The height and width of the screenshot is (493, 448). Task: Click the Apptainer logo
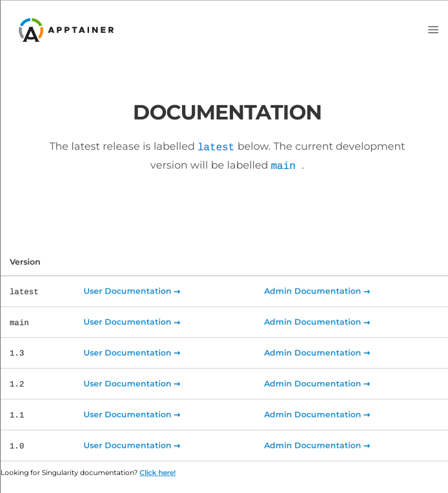pyautogui.click(x=66, y=30)
